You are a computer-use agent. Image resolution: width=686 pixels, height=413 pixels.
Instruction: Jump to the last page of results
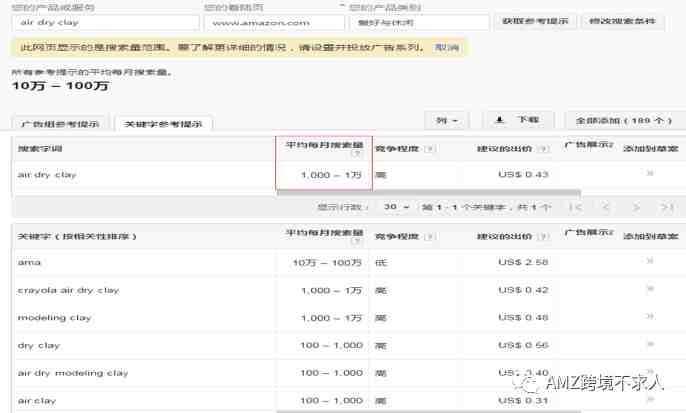[x=667, y=207]
